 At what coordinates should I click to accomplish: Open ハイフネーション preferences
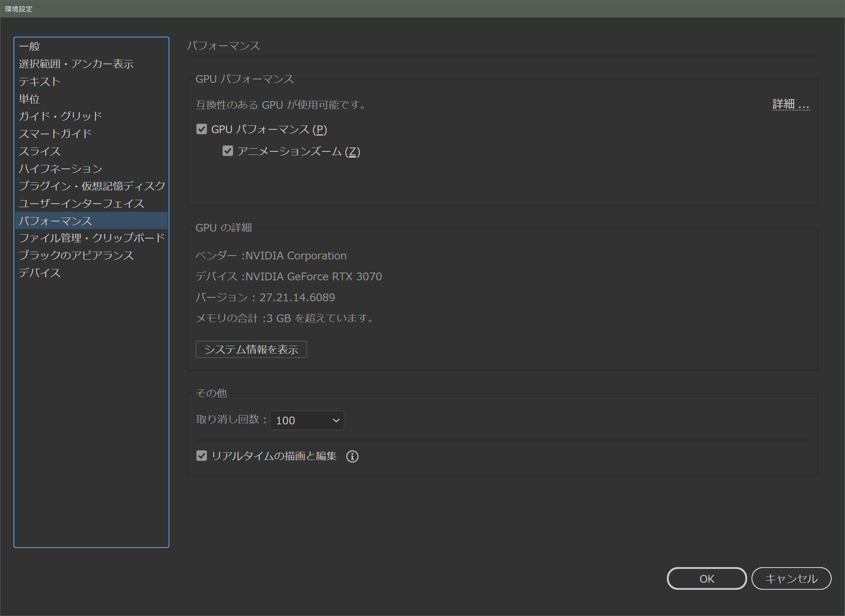(x=91, y=168)
